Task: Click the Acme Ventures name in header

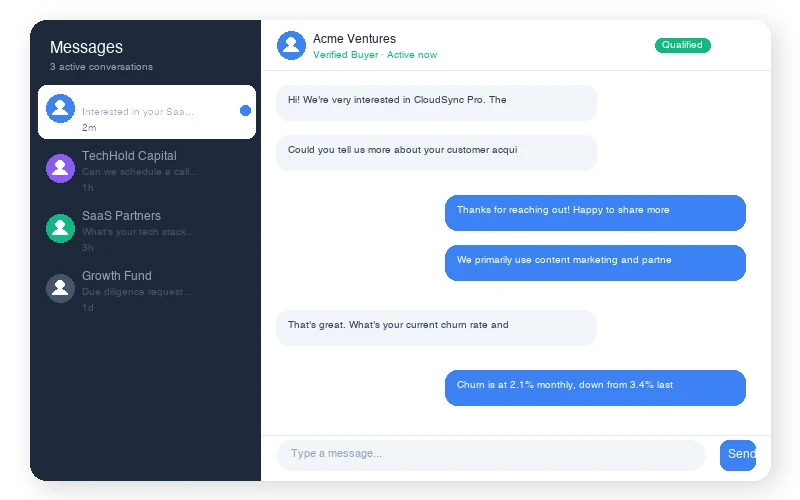Action: 354,39
